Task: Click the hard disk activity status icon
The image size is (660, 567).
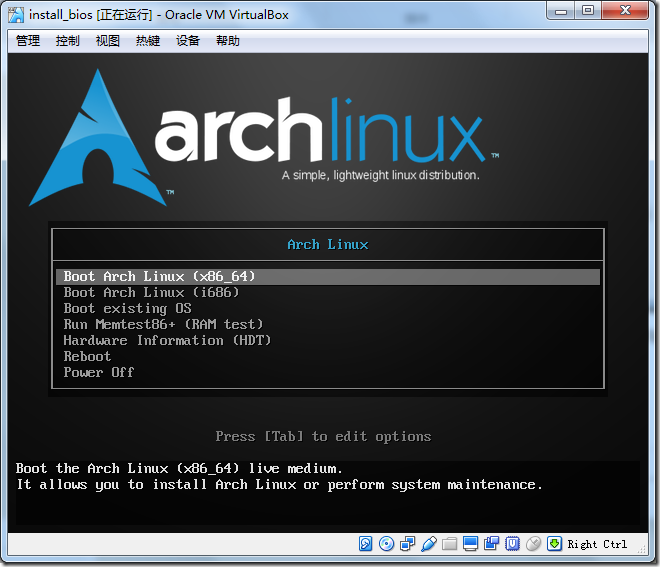Action: (365, 544)
